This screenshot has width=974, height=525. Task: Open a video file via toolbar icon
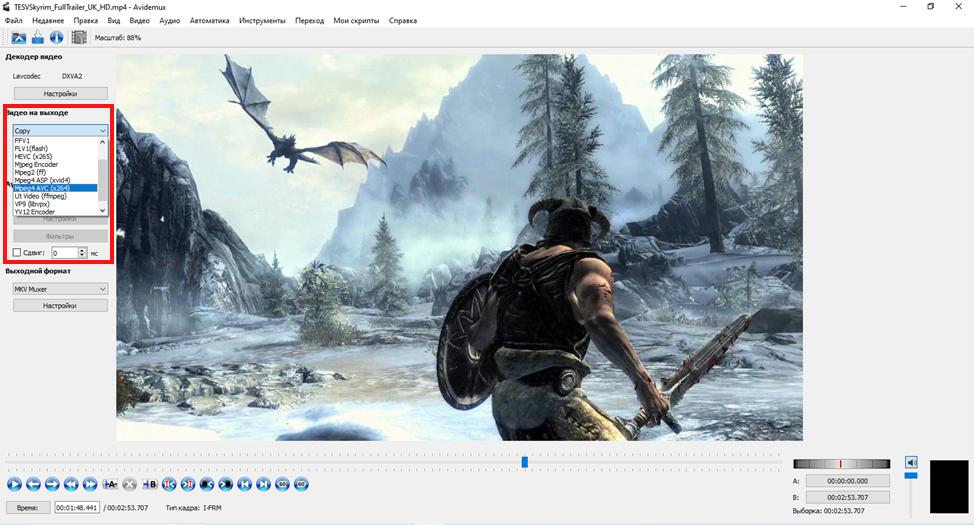pyautogui.click(x=19, y=37)
